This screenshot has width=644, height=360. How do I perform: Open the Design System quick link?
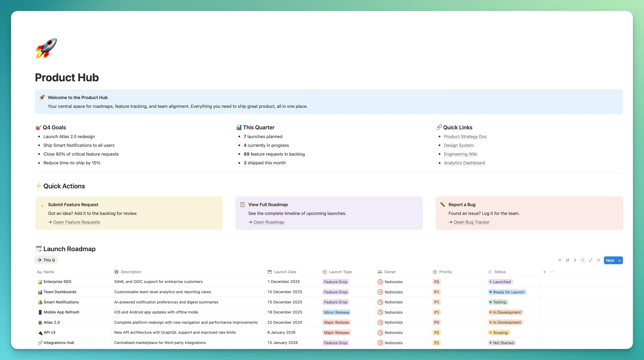point(458,145)
